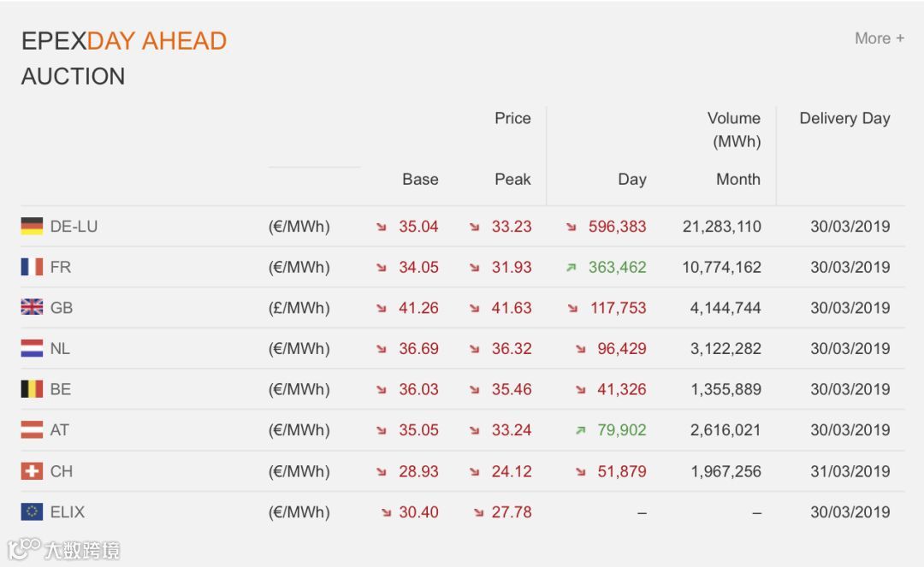
Task: Select the Day volume column header
Action: pos(632,180)
